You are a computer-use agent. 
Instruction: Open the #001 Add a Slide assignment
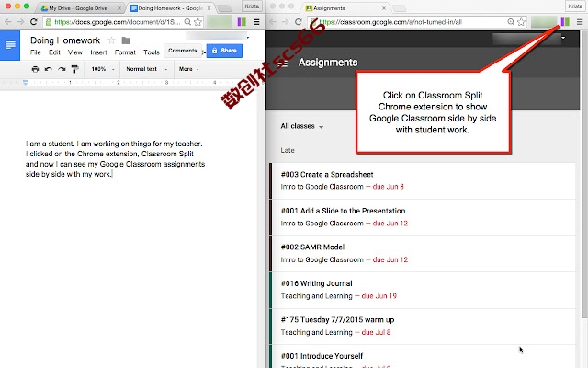click(x=423, y=217)
